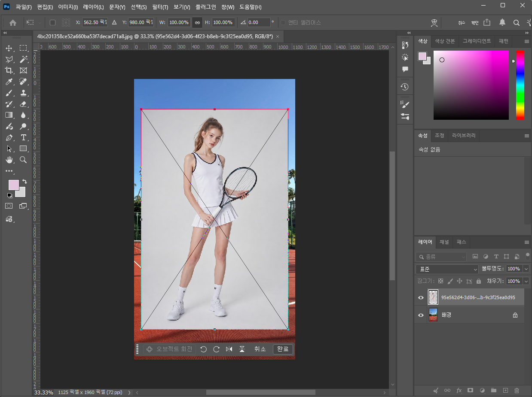Click the 취소 button in transform bar

(260, 349)
